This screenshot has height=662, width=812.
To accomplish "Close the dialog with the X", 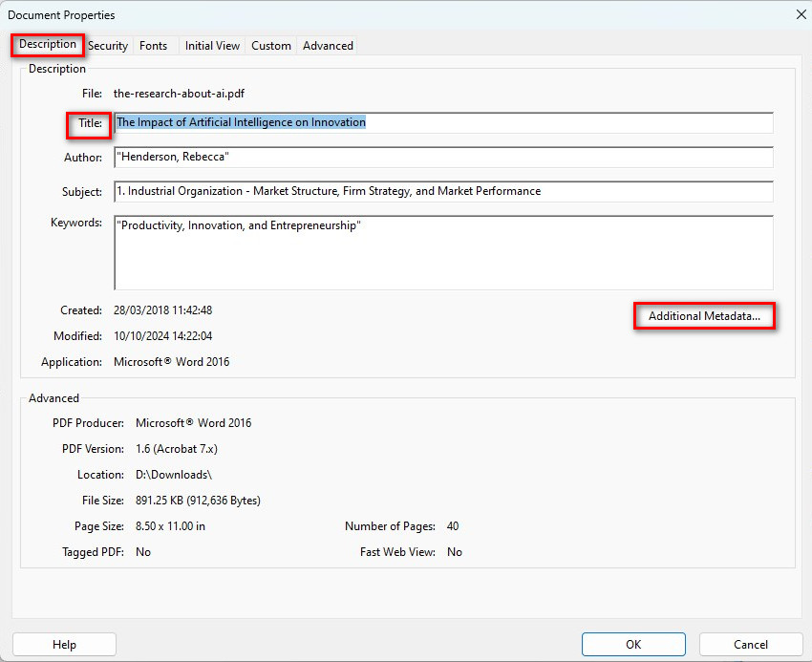I will (799, 14).
